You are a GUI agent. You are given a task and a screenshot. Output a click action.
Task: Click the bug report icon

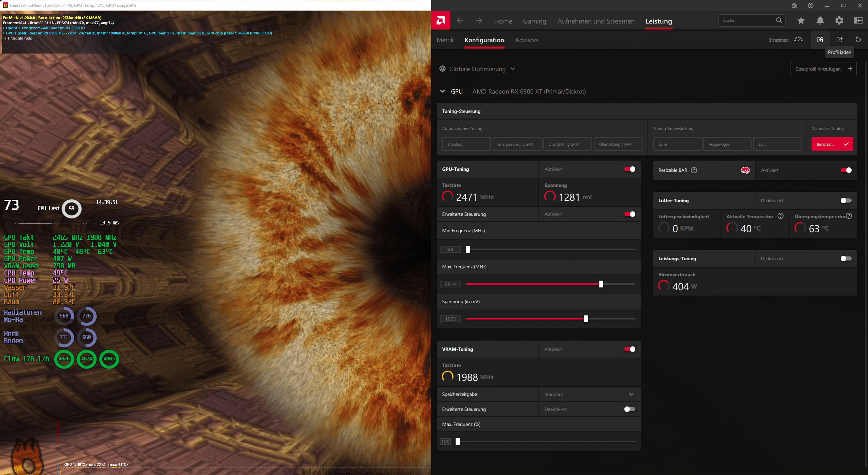pos(794,5)
